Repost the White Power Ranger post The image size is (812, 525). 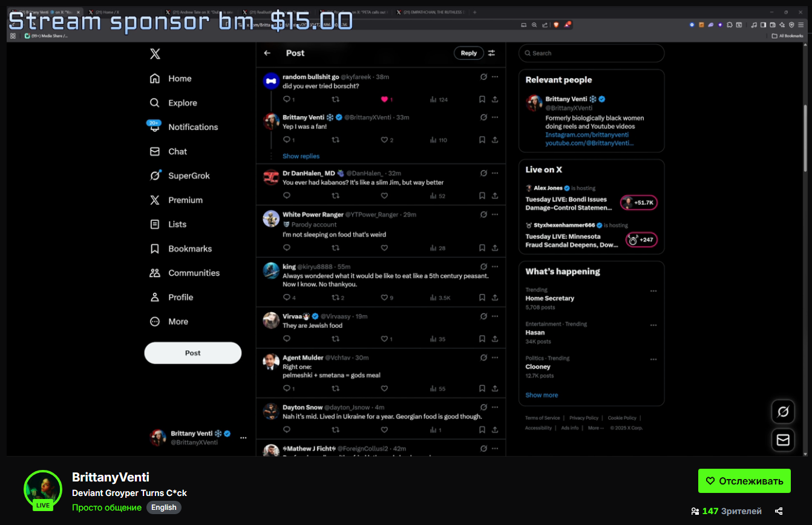(336, 248)
